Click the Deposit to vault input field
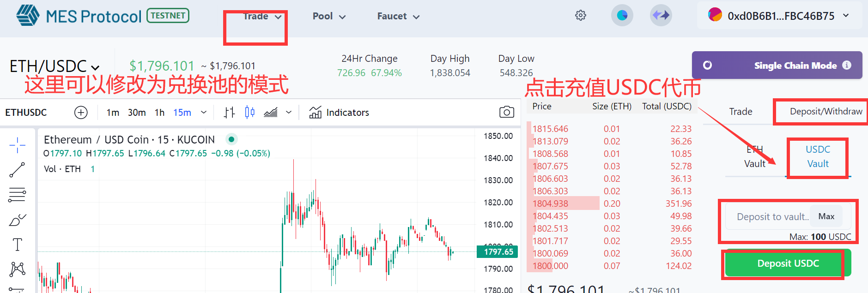 768,216
